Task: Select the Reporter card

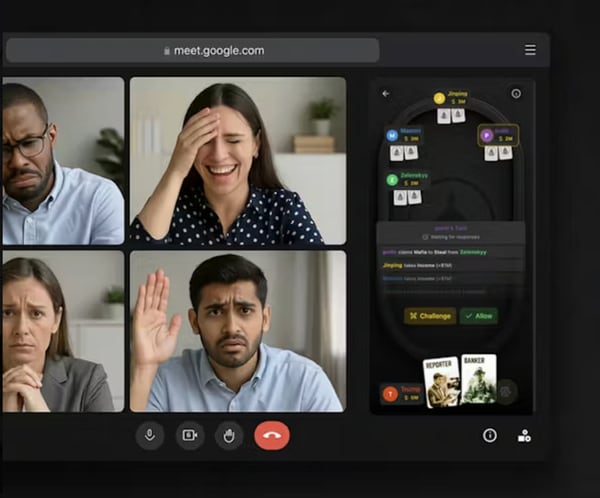Action: click(441, 381)
